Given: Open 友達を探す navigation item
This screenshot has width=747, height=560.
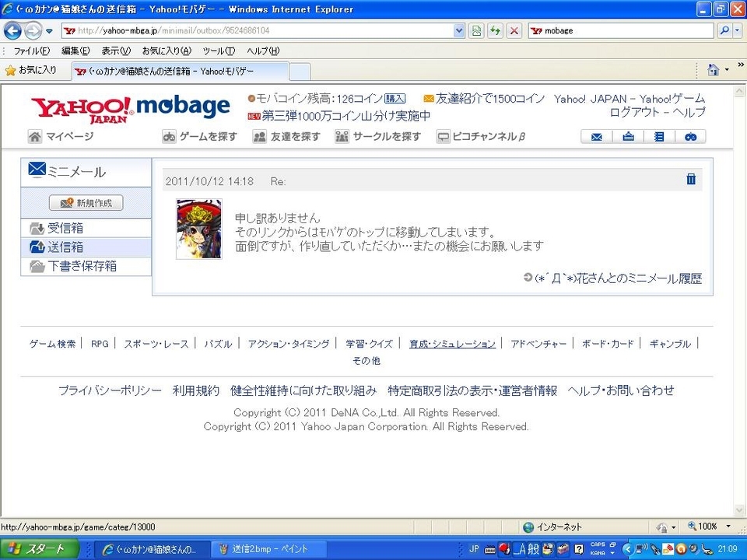Looking at the screenshot, I should coord(287,137).
